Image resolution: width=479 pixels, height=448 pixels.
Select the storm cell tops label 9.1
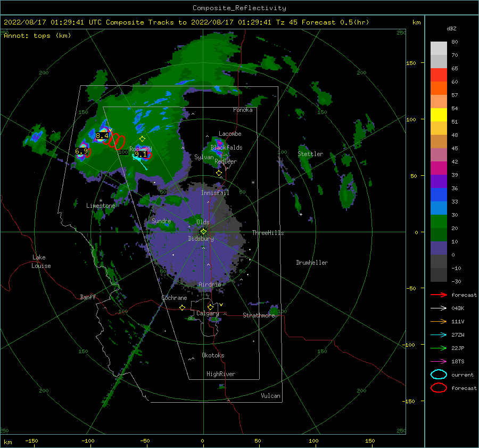pos(141,154)
